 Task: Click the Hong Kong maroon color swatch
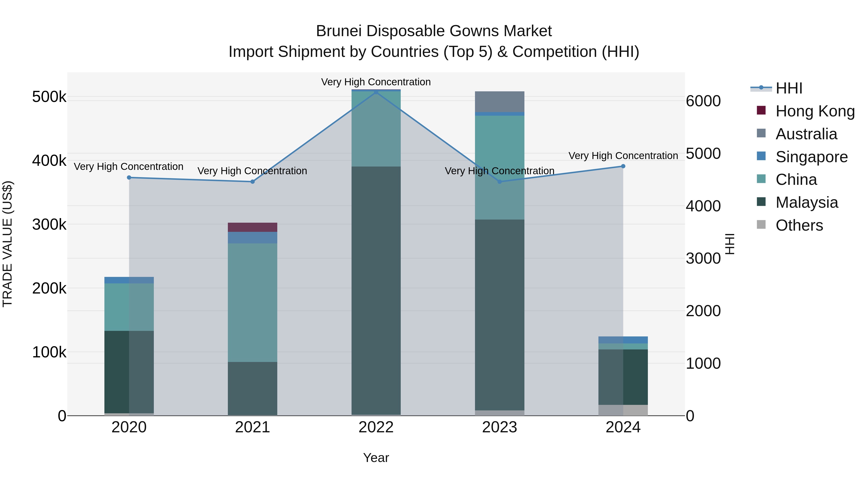click(761, 110)
